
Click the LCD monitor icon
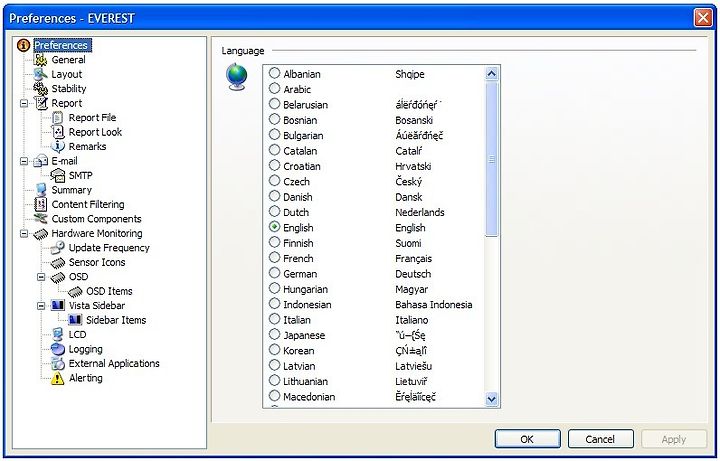coord(57,334)
